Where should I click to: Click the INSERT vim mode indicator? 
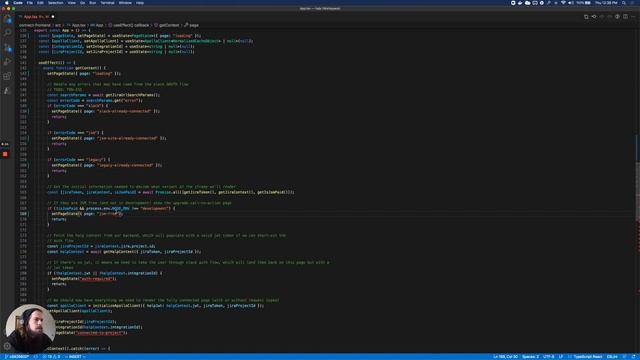click(76, 357)
